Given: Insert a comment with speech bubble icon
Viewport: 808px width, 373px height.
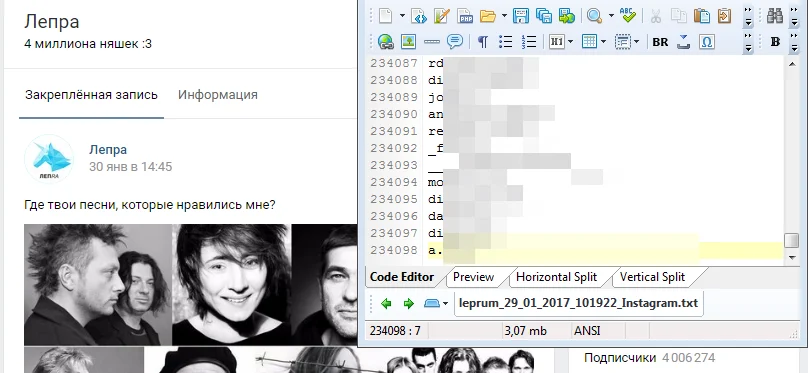Looking at the screenshot, I should pos(454,42).
